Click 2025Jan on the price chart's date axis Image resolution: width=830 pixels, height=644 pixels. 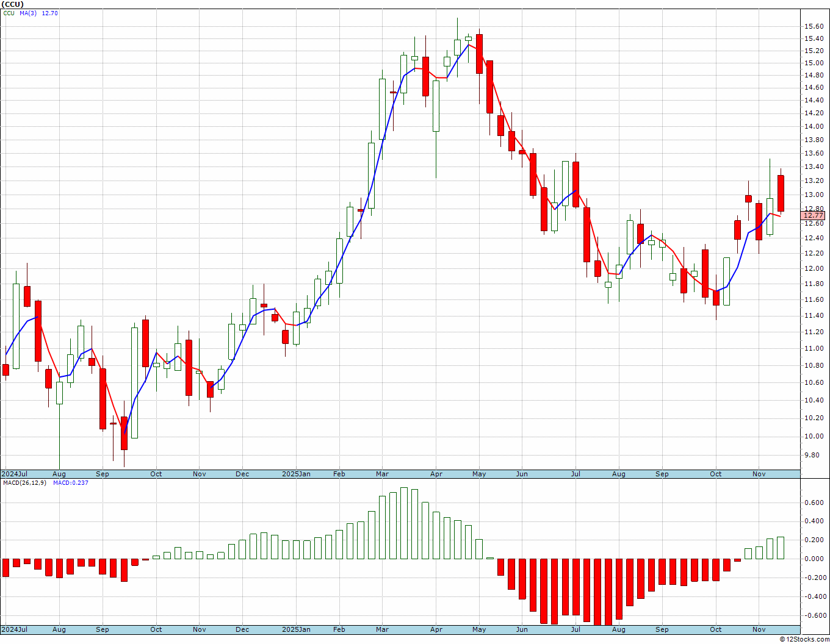[x=296, y=474]
